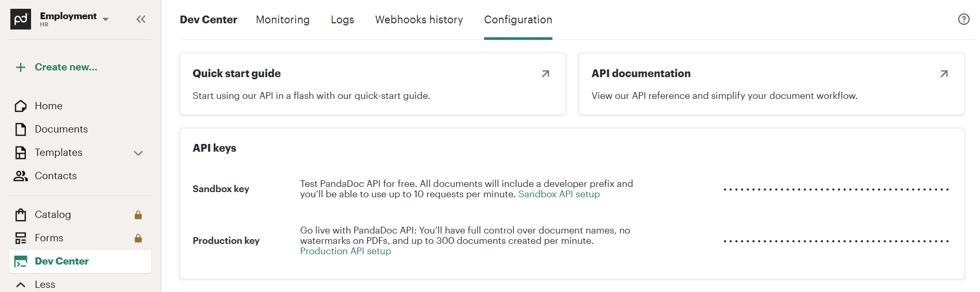Viewport: 980px width, 292px height.
Task: Select Dev Center in the sidebar
Action: (x=80, y=261)
